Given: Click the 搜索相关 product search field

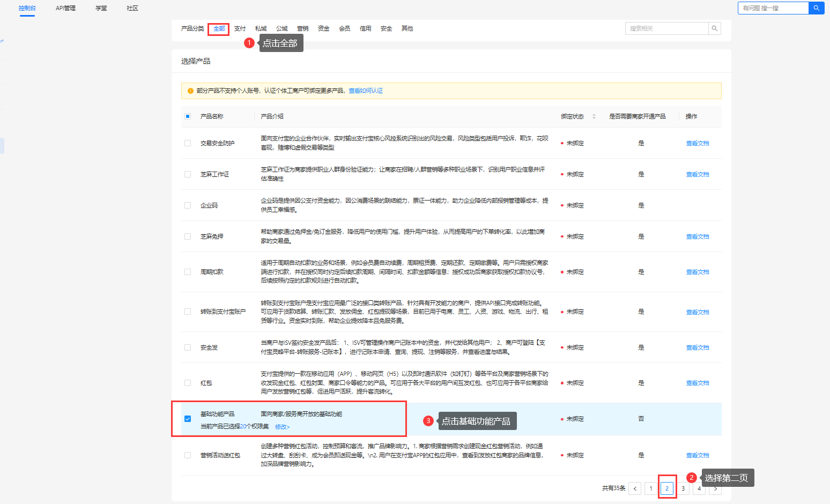Looking at the screenshot, I should pos(666,28).
